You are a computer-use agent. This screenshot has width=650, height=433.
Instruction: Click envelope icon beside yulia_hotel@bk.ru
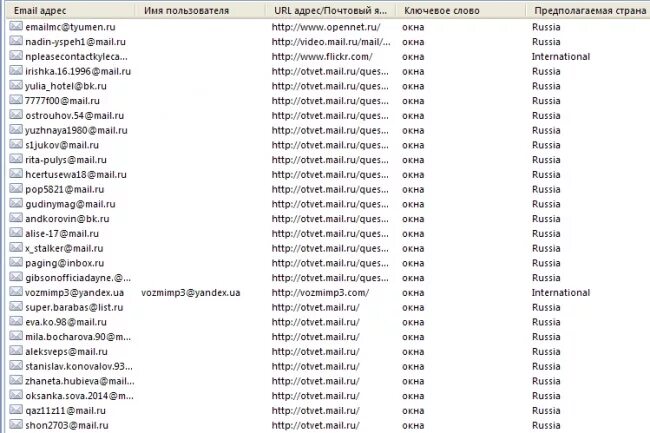click(x=16, y=85)
